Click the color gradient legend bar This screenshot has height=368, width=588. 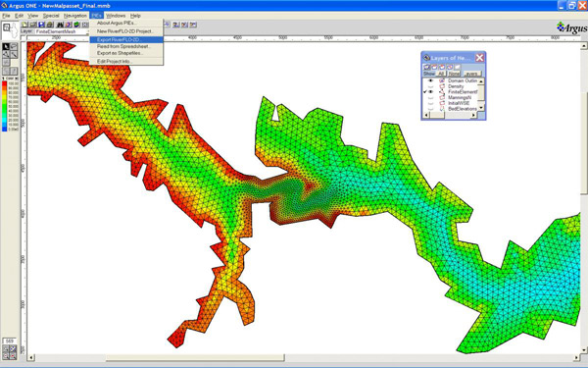point(4,106)
